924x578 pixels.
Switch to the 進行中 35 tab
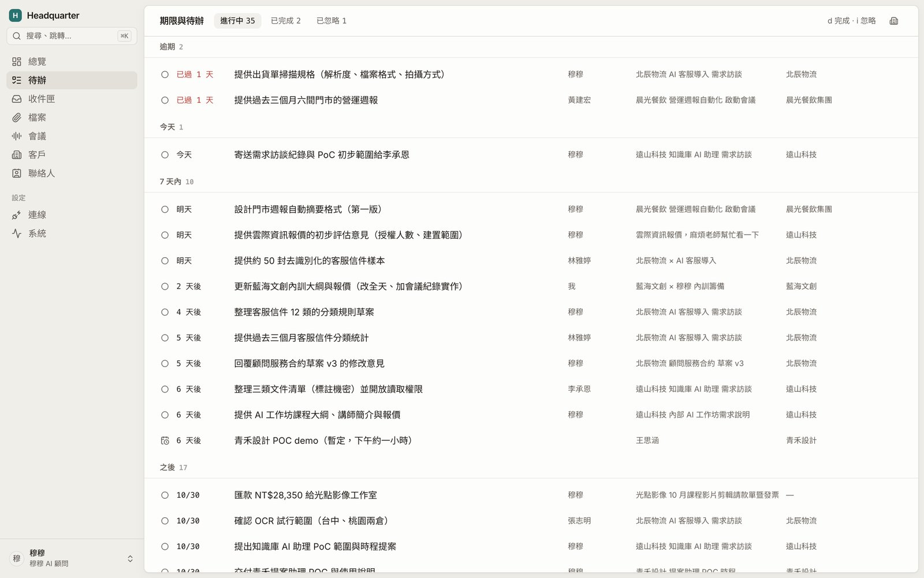(x=237, y=21)
